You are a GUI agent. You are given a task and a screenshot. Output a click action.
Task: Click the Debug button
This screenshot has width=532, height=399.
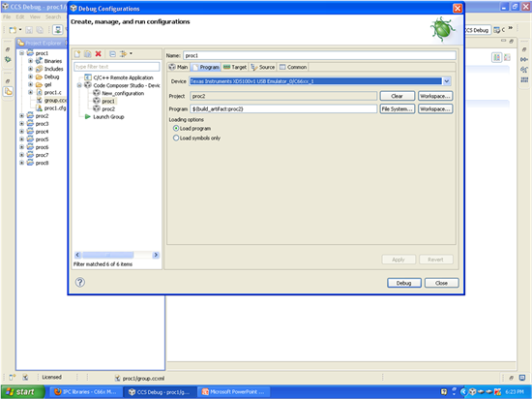coord(403,283)
